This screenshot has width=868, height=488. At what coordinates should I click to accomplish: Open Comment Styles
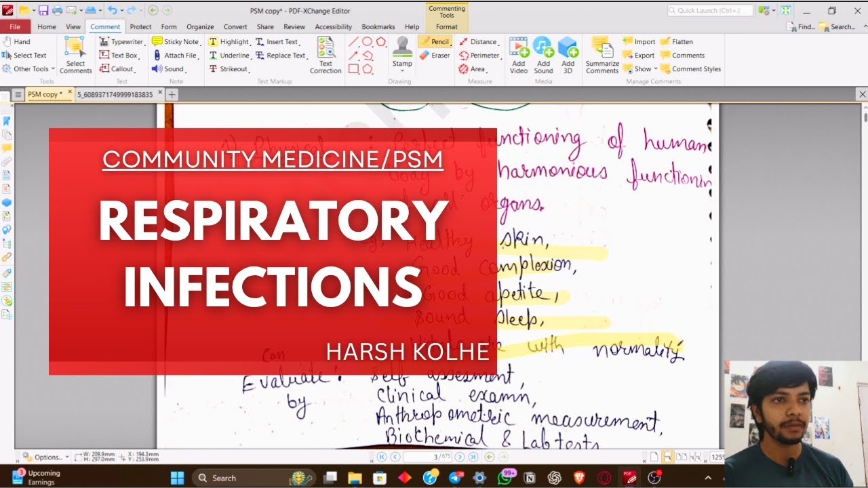[x=690, y=68]
